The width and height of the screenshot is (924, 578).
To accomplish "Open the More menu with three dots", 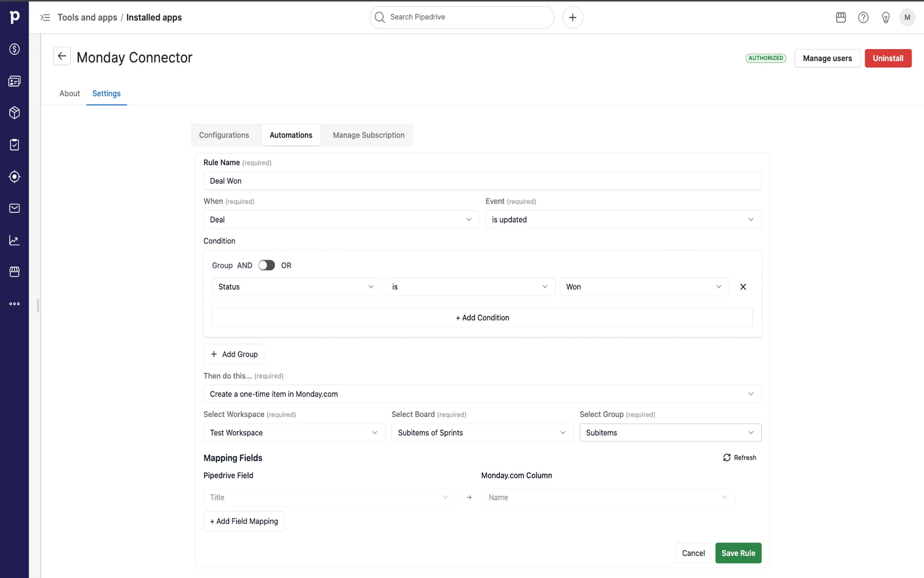I will click(14, 304).
